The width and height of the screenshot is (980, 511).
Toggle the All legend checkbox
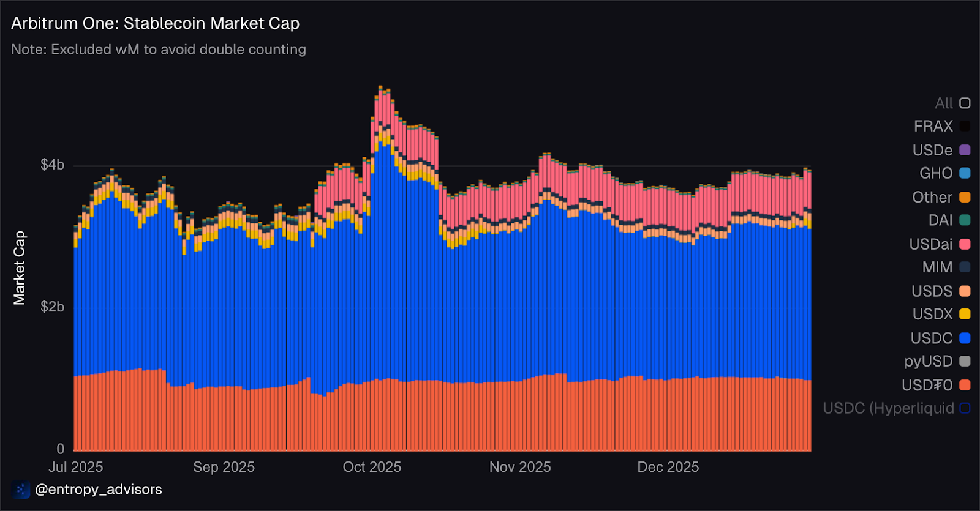pyautogui.click(x=965, y=103)
